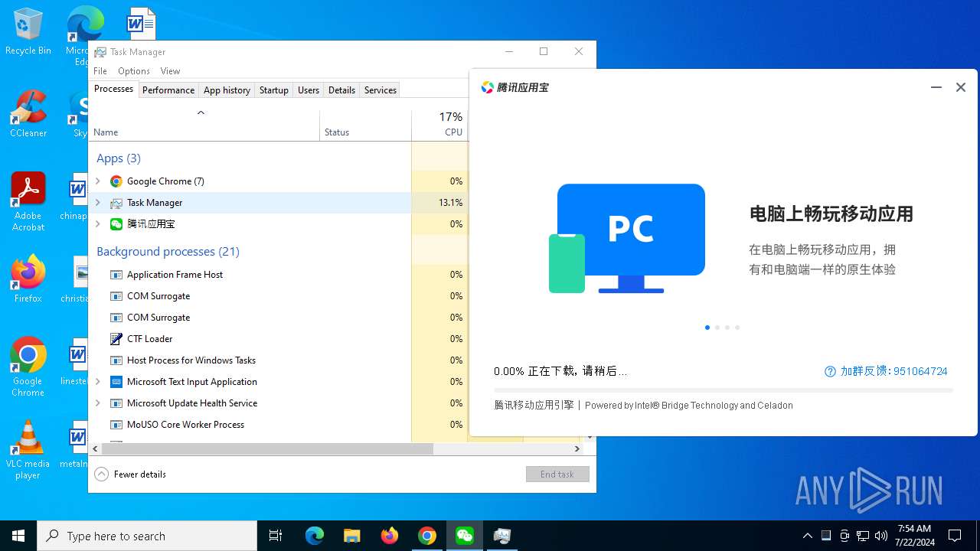The image size is (980, 551).
Task: Open the View menu in Task Manager
Action: click(170, 71)
